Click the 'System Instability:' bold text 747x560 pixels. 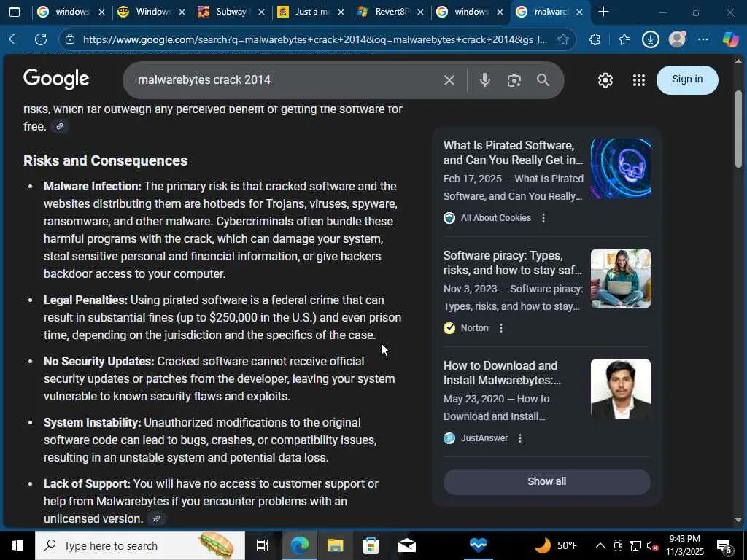[93, 422]
